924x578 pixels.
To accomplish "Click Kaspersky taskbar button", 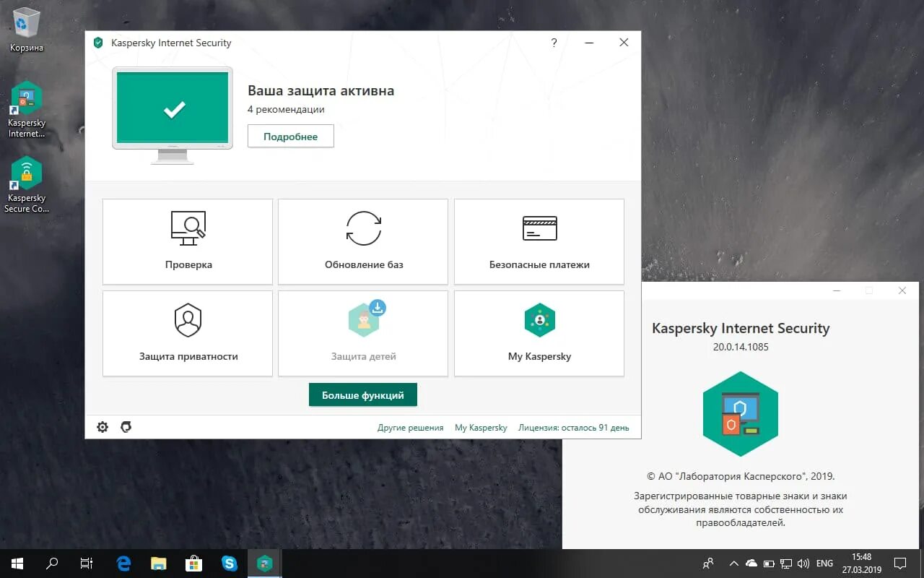I will pyautogui.click(x=265, y=563).
